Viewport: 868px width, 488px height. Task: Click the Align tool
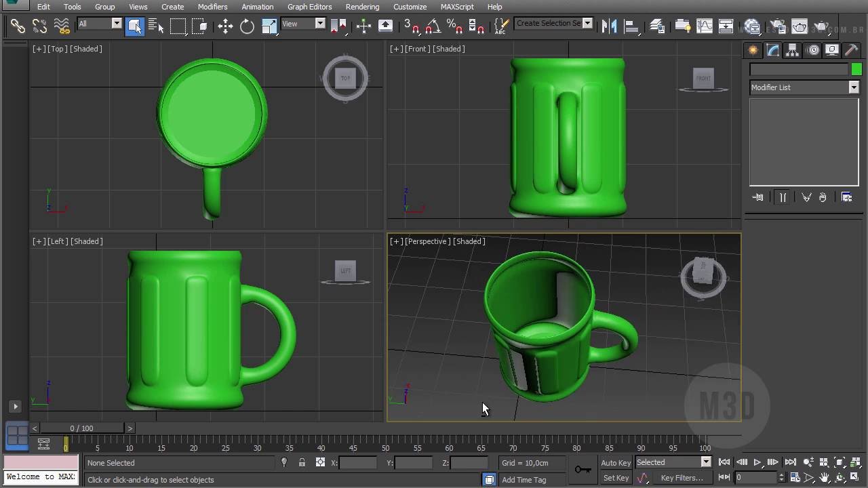point(631,26)
